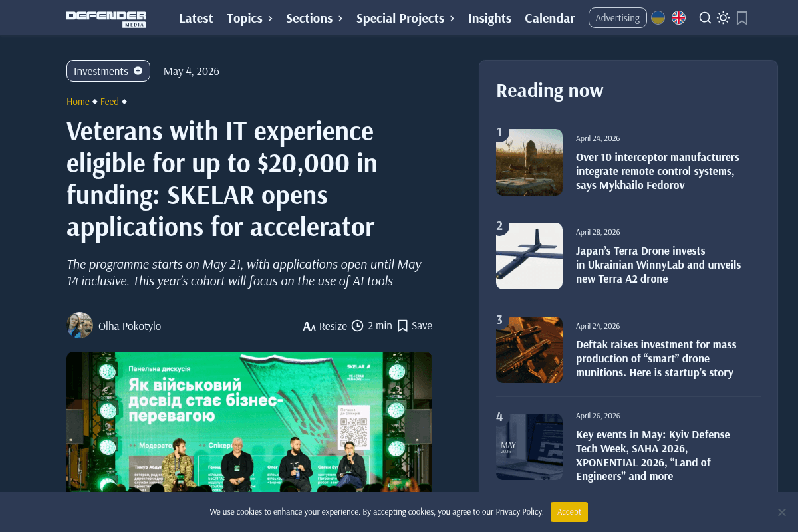Open Insights menu item
Image resolution: width=798 pixels, height=532 pixels.
tap(489, 18)
